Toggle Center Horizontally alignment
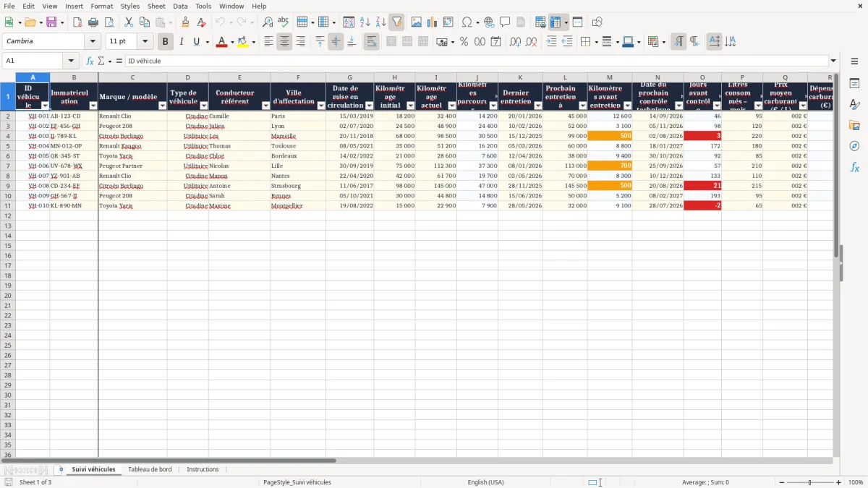This screenshot has height=488, width=868. coord(284,41)
